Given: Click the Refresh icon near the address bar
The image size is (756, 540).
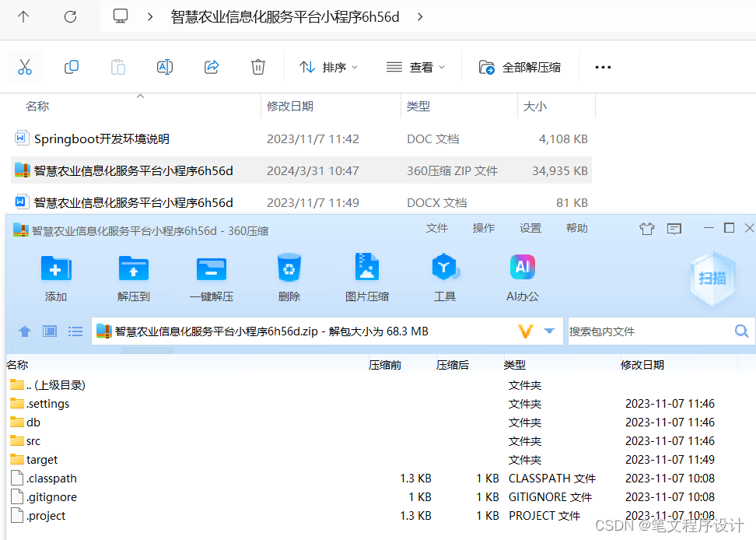Looking at the screenshot, I should [70, 17].
